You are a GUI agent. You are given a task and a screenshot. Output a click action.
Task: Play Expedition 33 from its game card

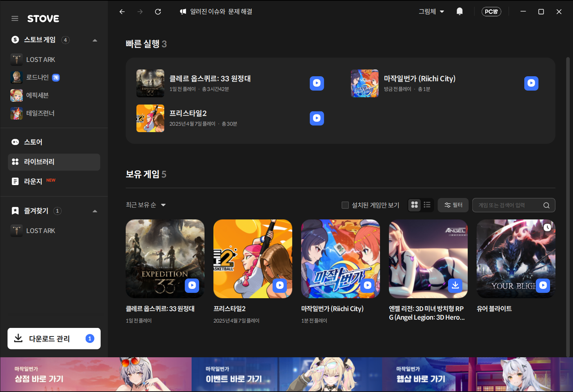tap(192, 285)
